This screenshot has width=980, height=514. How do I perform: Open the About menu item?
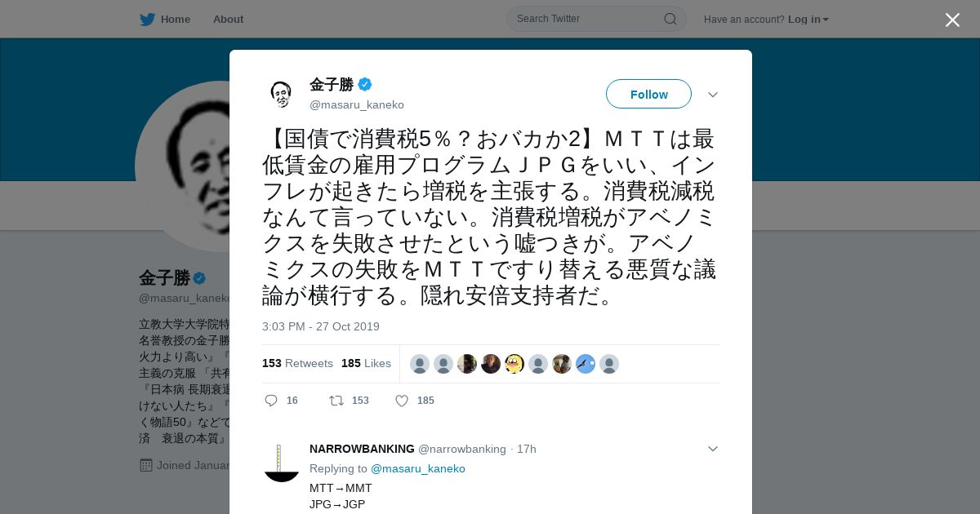(x=228, y=19)
